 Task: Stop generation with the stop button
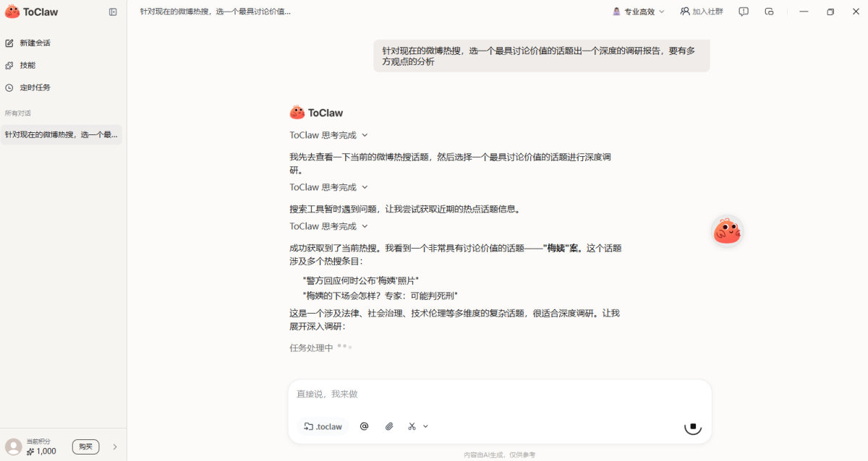pos(692,426)
